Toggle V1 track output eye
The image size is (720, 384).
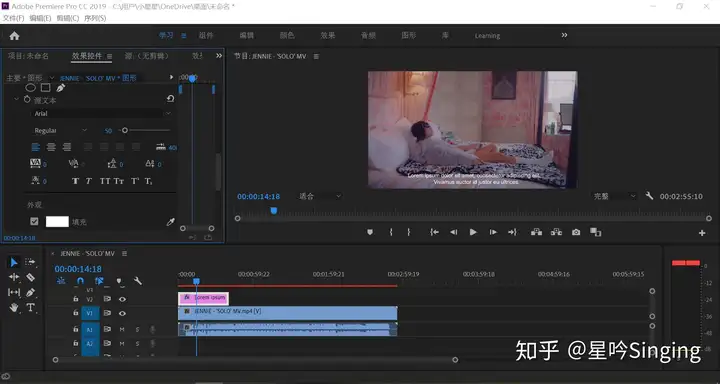[x=122, y=313]
